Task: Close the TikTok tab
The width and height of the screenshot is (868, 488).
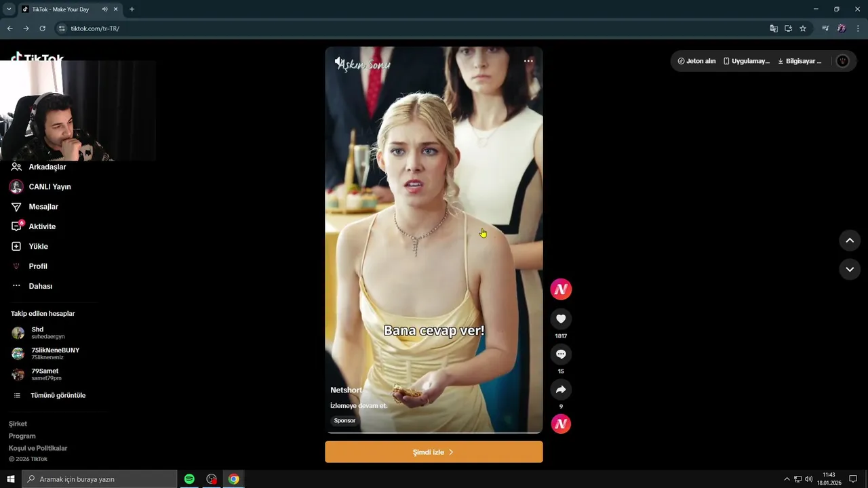Action: 116,9
